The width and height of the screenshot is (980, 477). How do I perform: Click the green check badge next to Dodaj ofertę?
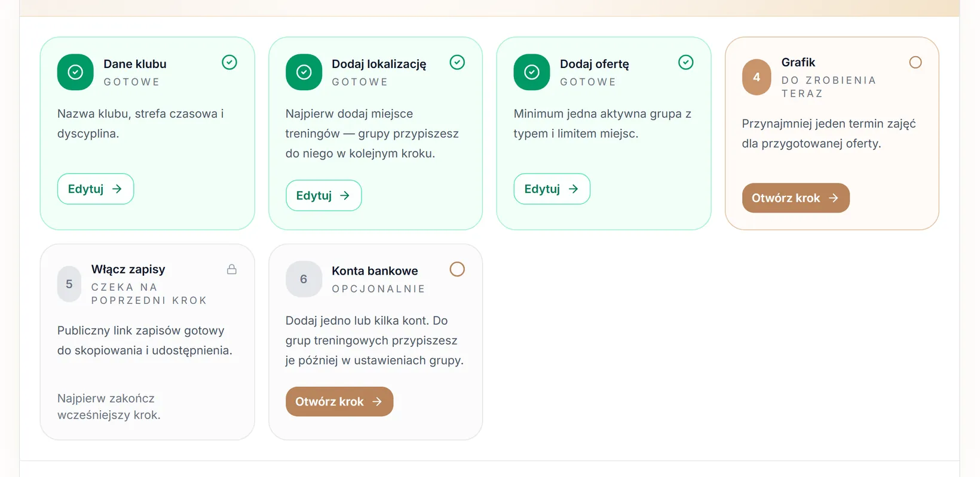(532, 72)
